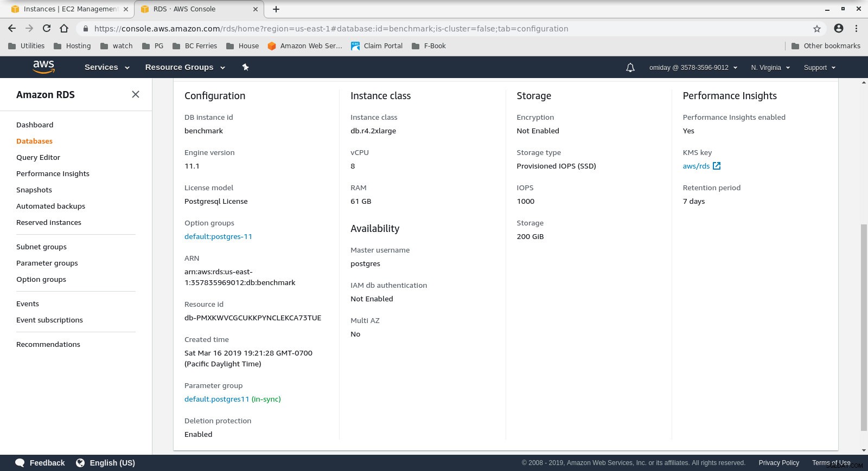Reload the current page

[47, 28]
